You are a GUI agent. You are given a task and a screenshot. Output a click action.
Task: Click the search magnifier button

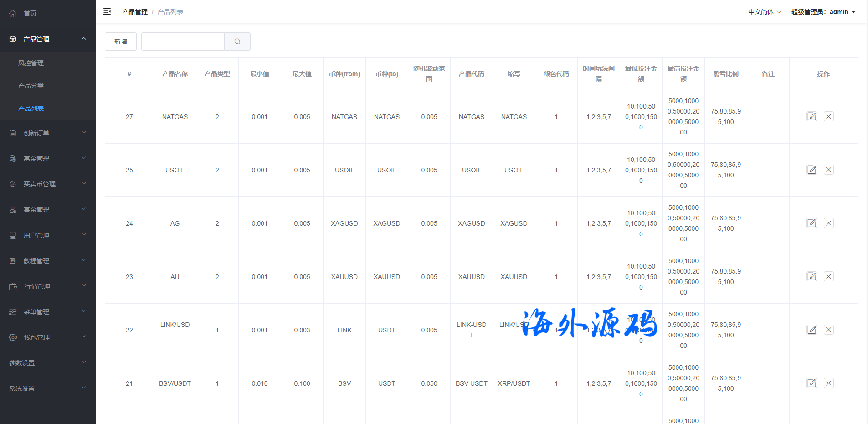coord(237,41)
